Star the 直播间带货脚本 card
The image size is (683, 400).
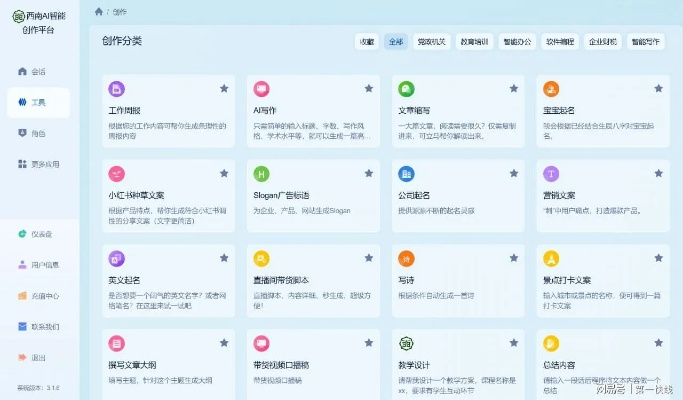click(368, 259)
